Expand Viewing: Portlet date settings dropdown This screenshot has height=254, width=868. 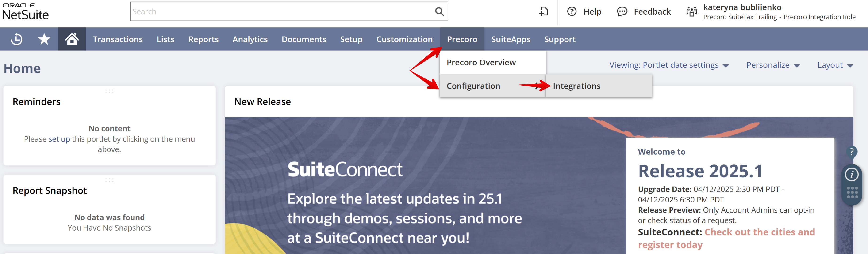click(x=669, y=65)
